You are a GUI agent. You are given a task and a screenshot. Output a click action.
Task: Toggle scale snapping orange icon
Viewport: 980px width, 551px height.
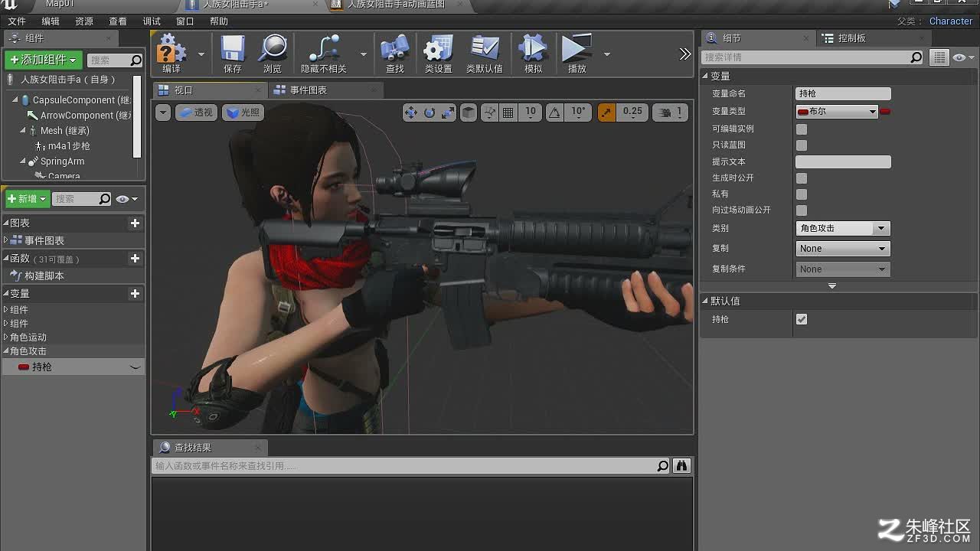606,112
